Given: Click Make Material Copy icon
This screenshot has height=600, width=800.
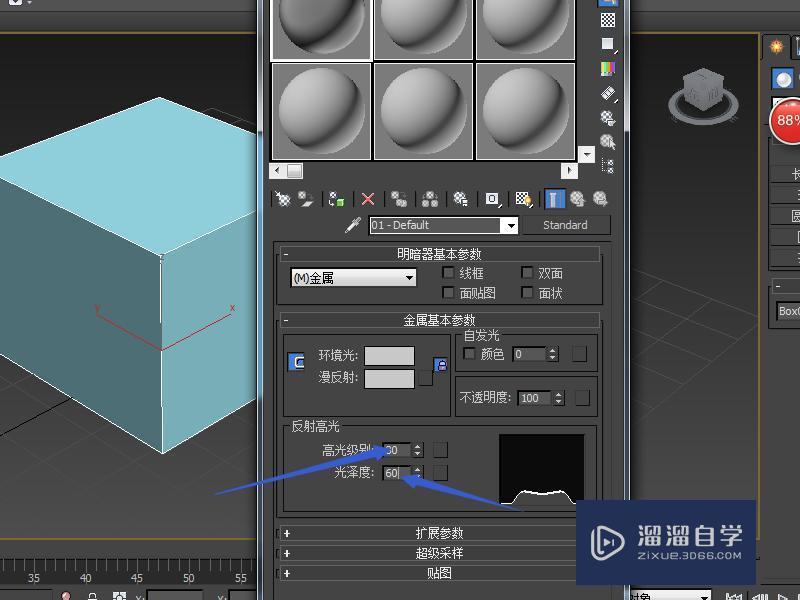Looking at the screenshot, I should tap(398, 198).
